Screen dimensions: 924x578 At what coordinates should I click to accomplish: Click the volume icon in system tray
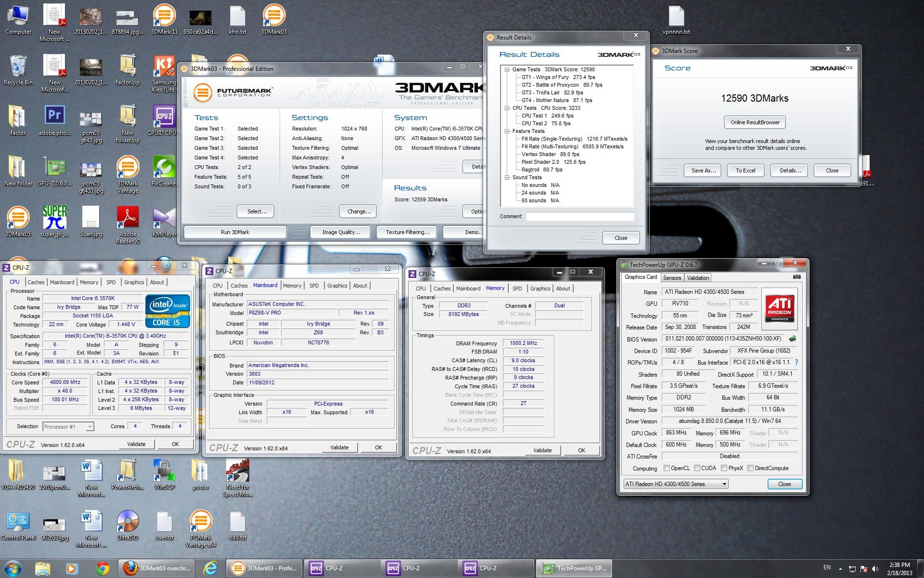(x=875, y=569)
